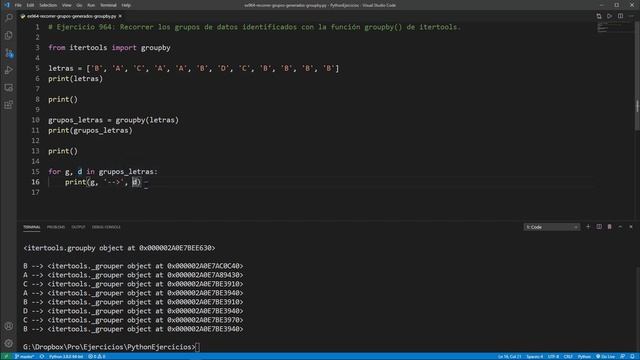
Task: Create a new terminal with plus icon
Action: coord(588,227)
